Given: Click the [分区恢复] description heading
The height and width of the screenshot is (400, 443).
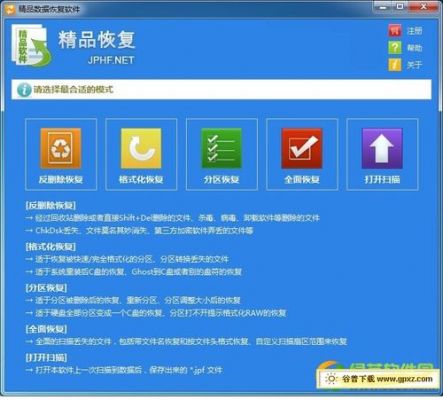Looking at the screenshot, I should 46,288.
